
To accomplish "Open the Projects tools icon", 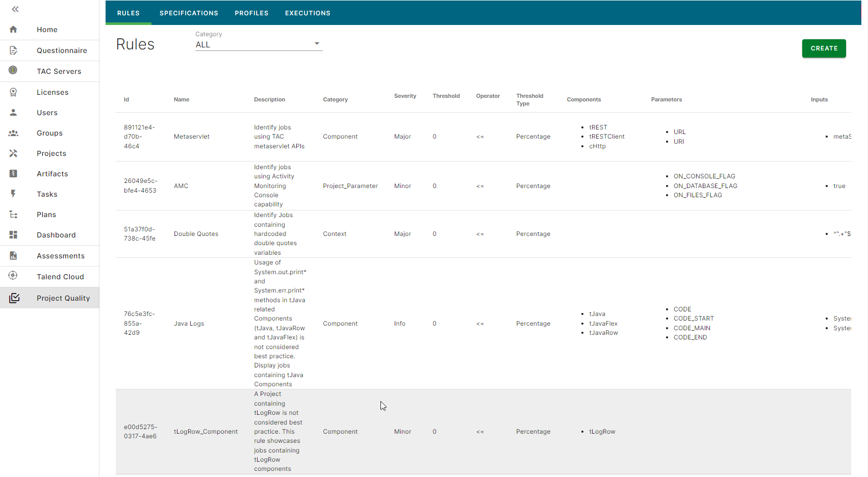I will tap(14, 153).
